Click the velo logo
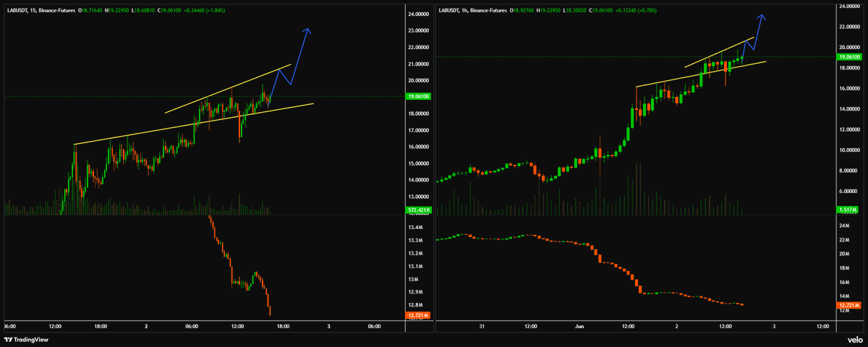The image size is (868, 347). 855,340
